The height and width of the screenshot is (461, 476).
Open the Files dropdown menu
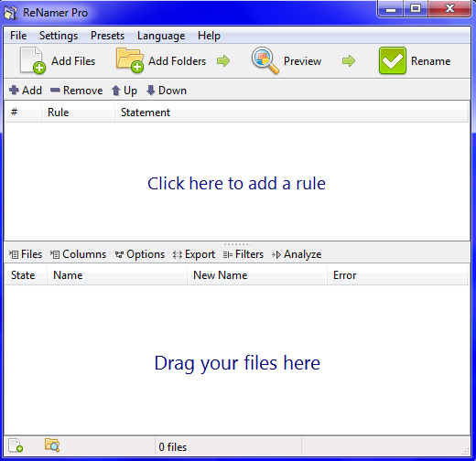point(26,254)
